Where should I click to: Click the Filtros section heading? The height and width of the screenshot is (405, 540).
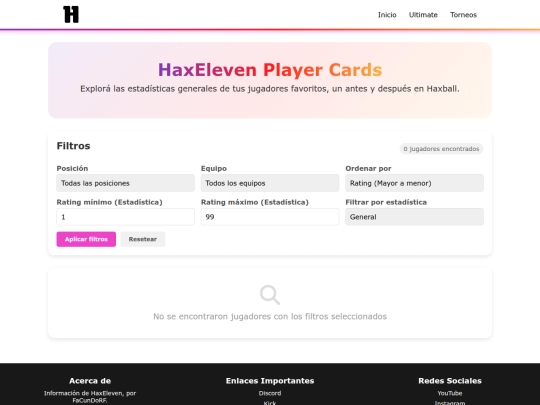click(x=73, y=146)
